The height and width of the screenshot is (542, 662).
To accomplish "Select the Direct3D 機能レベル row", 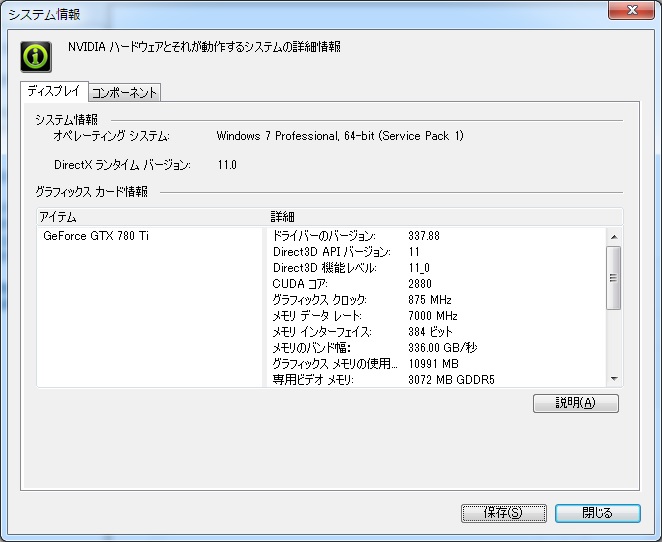I will [325, 268].
